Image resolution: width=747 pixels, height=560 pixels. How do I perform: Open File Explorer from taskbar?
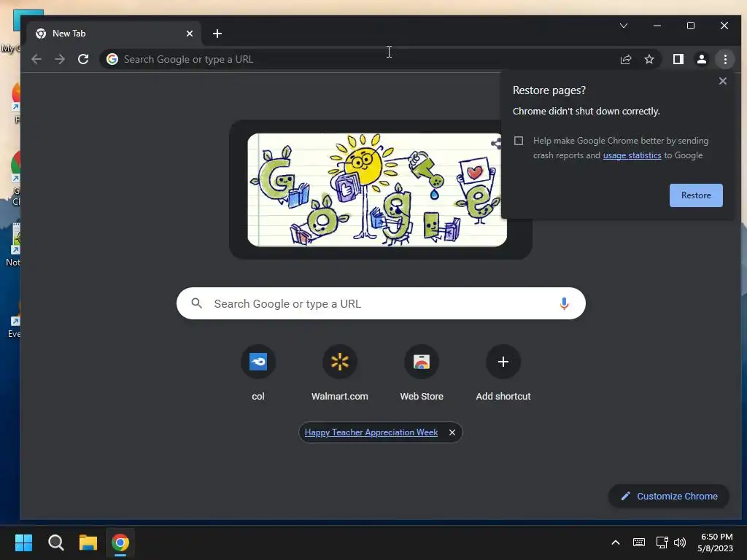pyautogui.click(x=88, y=542)
